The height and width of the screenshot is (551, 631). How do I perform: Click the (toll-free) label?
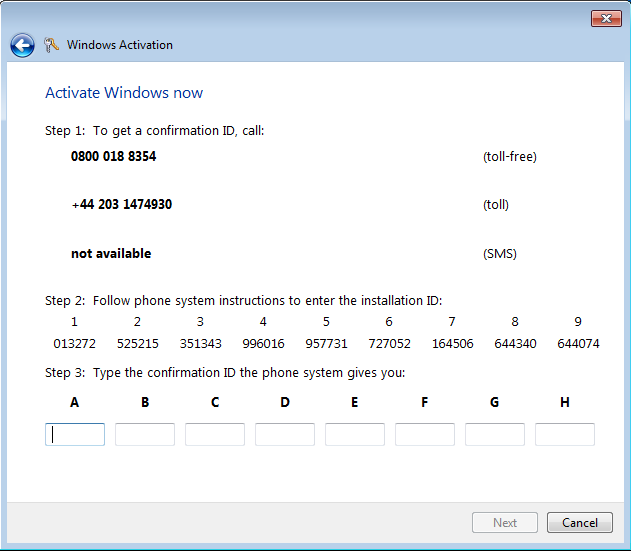tap(510, 157)
